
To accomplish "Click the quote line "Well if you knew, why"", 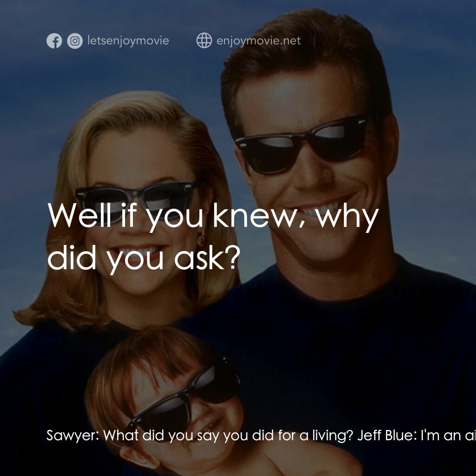I will [213, 215].
